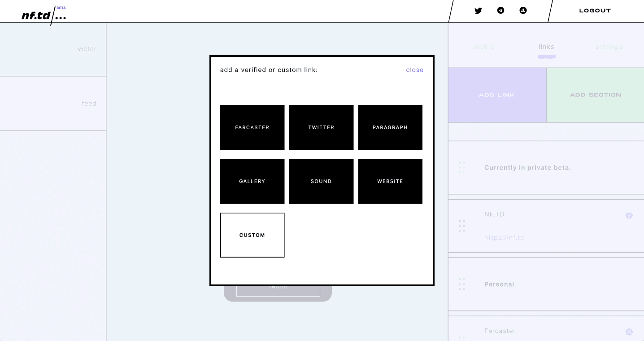The height and width of the screenshot is (341, 644).
Task: Click the nf.td beta logo
Action: click(x=44, y=15)
